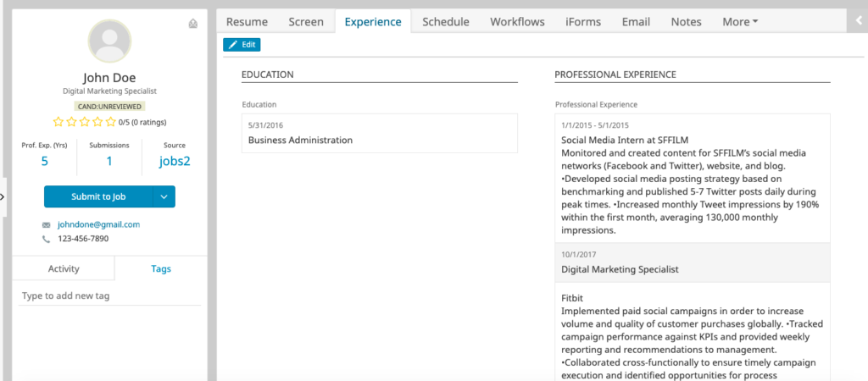The image size is (868, 381).
Task: Give the candidate a five-star rating
Action: pyautogui.click(x=109, y=122)
